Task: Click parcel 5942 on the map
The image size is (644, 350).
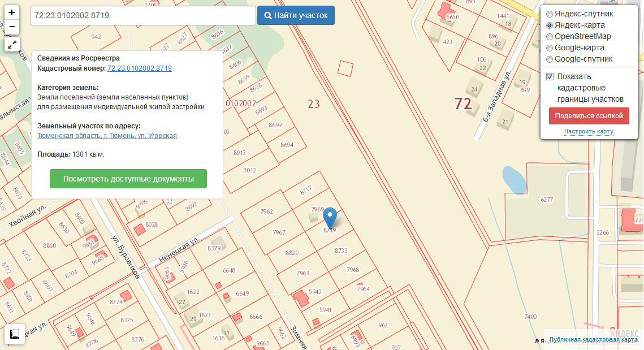Action: point(315,292)
